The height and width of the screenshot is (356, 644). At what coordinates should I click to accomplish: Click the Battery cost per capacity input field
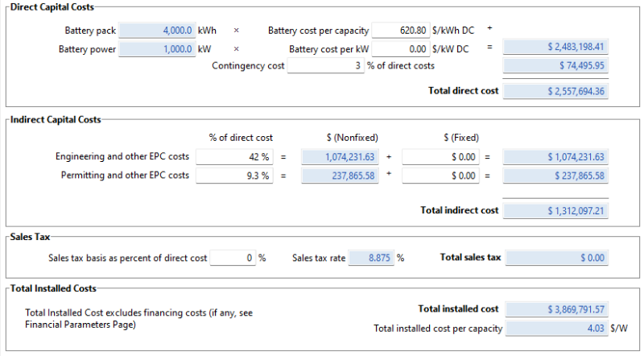(x=401, y=31)
